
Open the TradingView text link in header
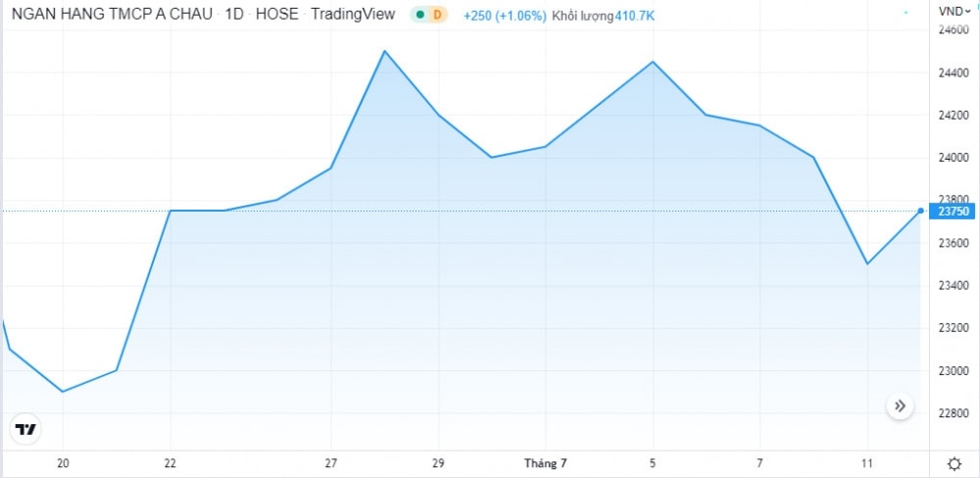pos(355,15)
